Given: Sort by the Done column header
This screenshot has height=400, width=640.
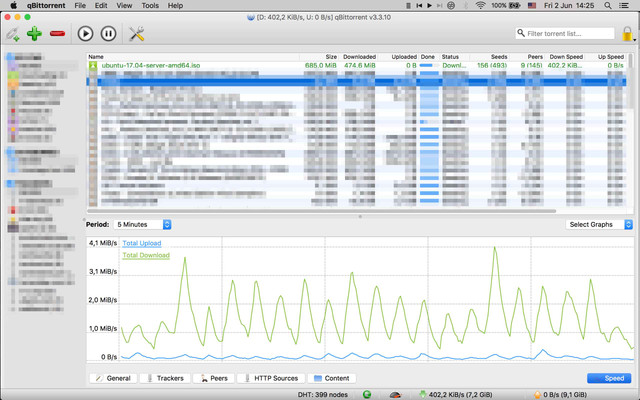Looking at the screenshot, I should point(429,57).
